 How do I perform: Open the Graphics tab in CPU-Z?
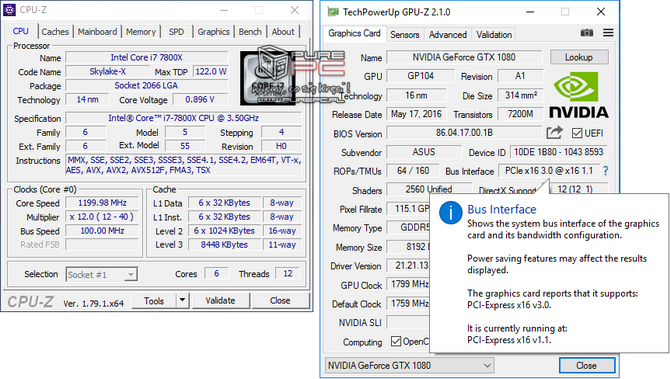click(214, 32)
